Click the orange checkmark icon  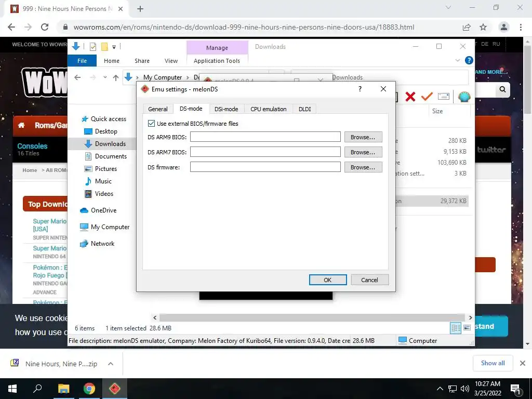(x=427, y=97)
